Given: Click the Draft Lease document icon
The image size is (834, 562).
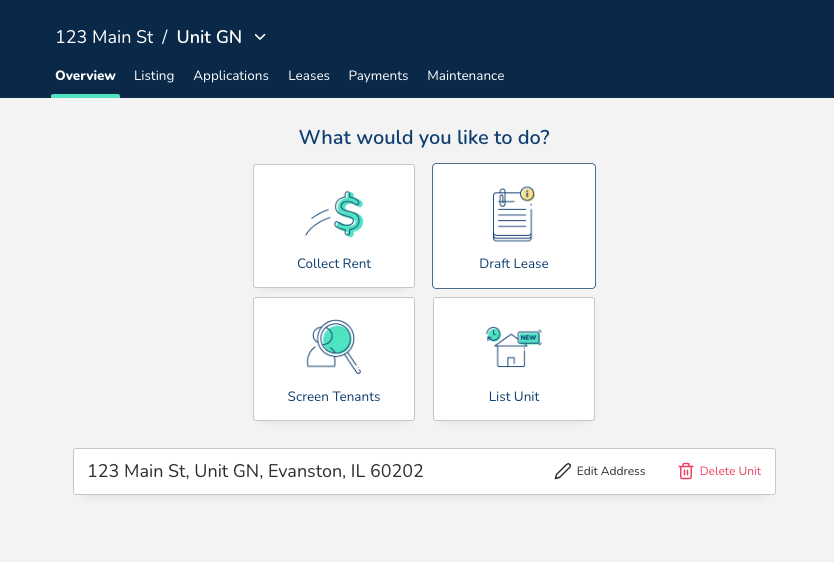Looking at the screenshot, I should (x=513, y=214).
